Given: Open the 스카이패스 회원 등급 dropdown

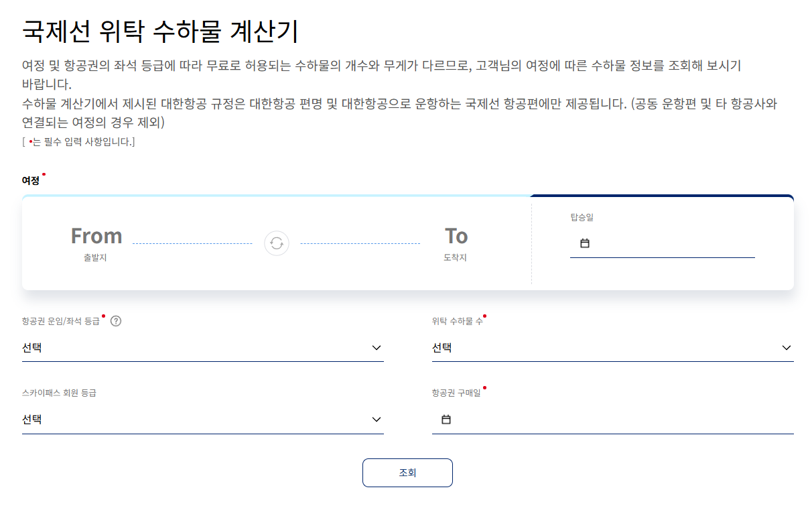Looking at the screenshot, I should tap(201, 419).
